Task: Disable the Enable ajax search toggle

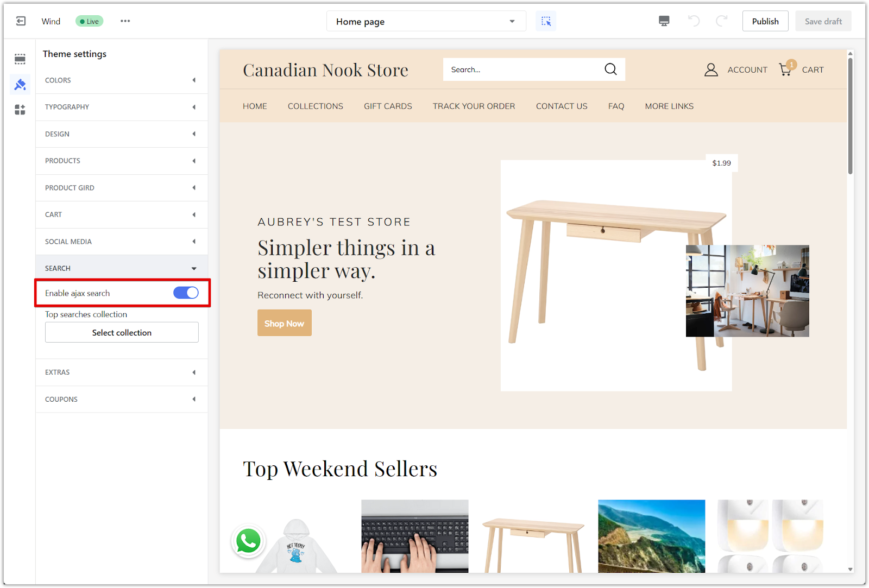Action: pyautogui.click(x=186, y=293)
